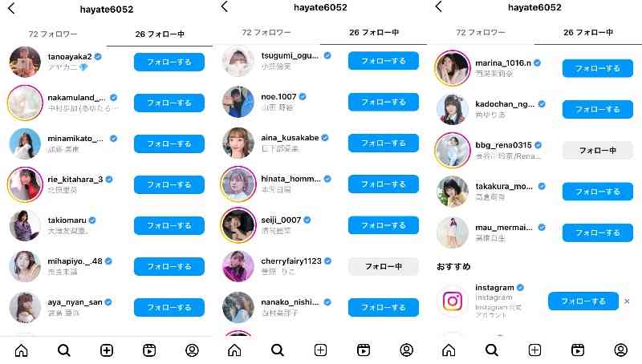
Task: Tap search magnifier in middle panel
Action: [277, 350]
